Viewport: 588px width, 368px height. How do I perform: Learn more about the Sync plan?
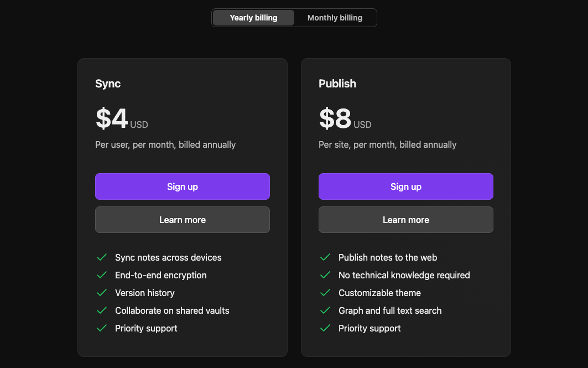[183, 220]
